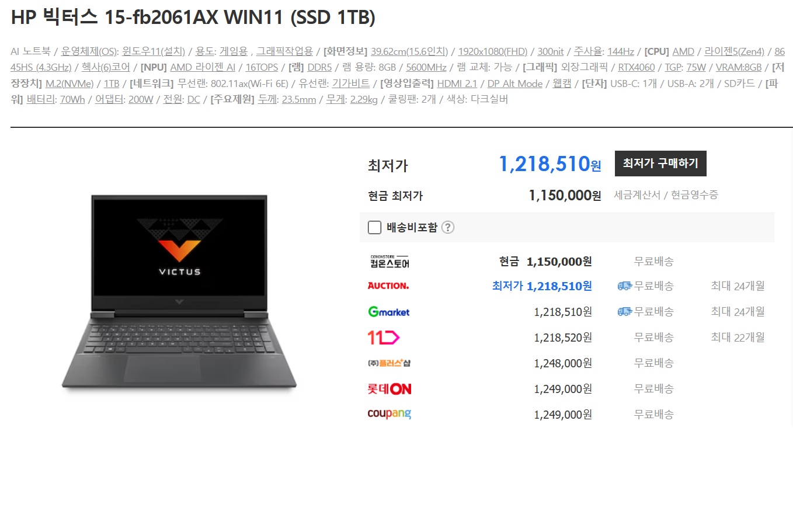
Task: Select the Coupang price 1,249,000원
Action: click(x=563, y=415)
